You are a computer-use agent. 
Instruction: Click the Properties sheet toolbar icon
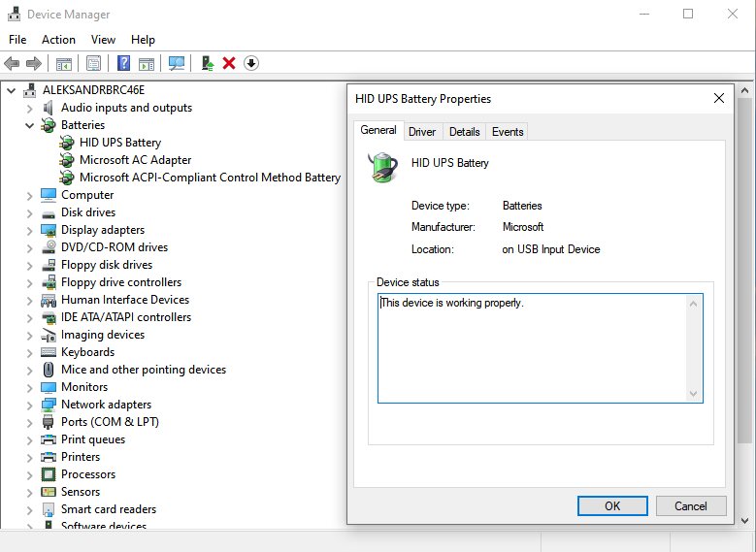[x=93, y=63]
